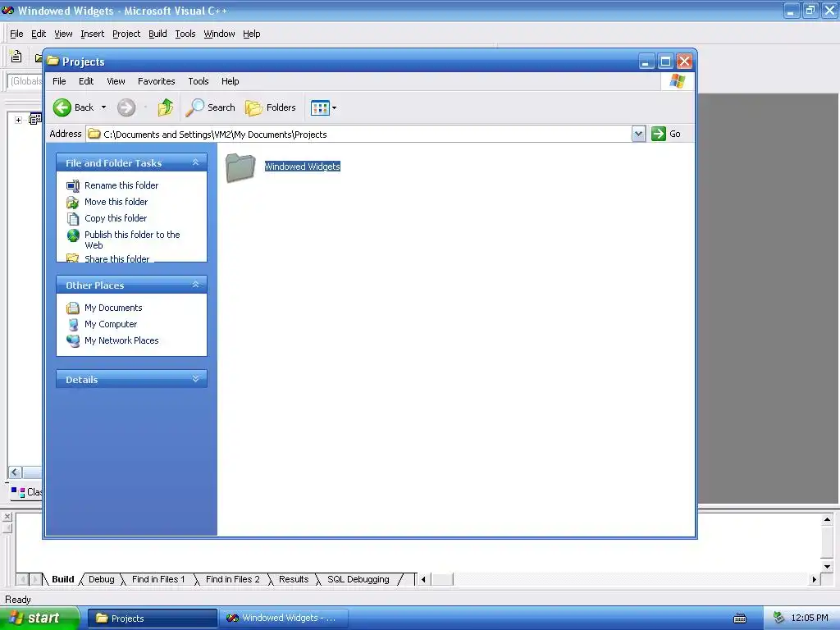Switch to the Build output tab
This screenshot has width=840, height=630.
coord(62,579)
